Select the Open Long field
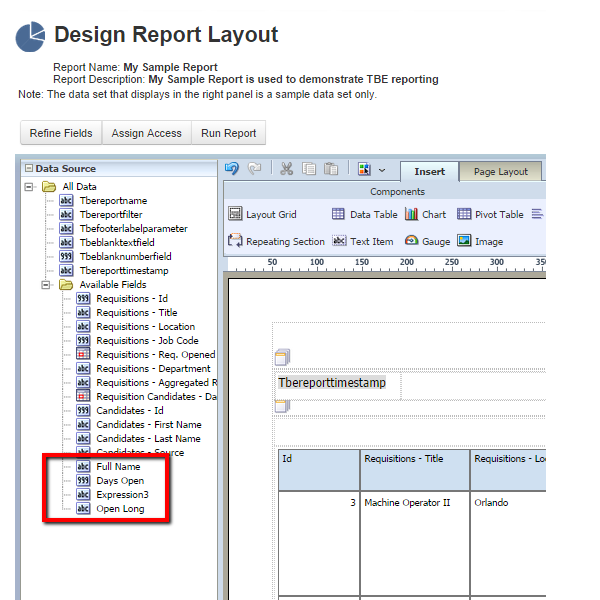Viewport: 600px width, 600px height. coord(110,509)
